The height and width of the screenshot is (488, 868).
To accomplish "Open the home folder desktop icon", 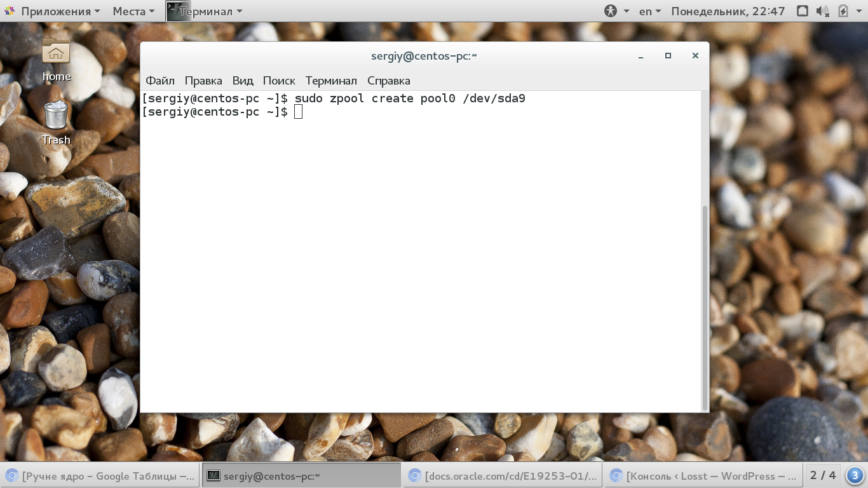I will coord(56,60).
